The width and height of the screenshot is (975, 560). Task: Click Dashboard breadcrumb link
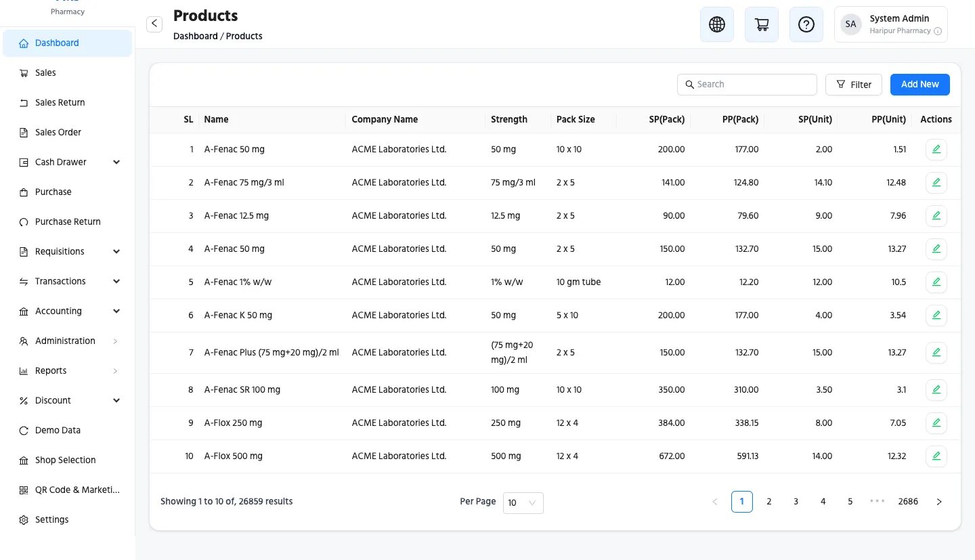tap(195, 36)
